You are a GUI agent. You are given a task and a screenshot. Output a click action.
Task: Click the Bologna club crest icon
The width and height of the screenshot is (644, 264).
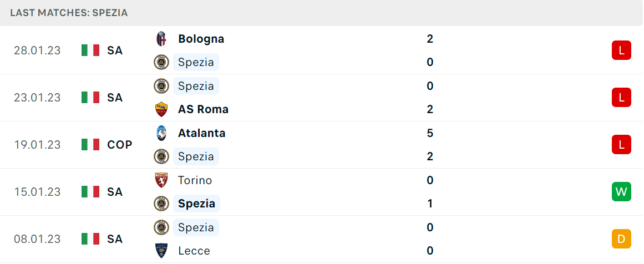coord(161,39)
